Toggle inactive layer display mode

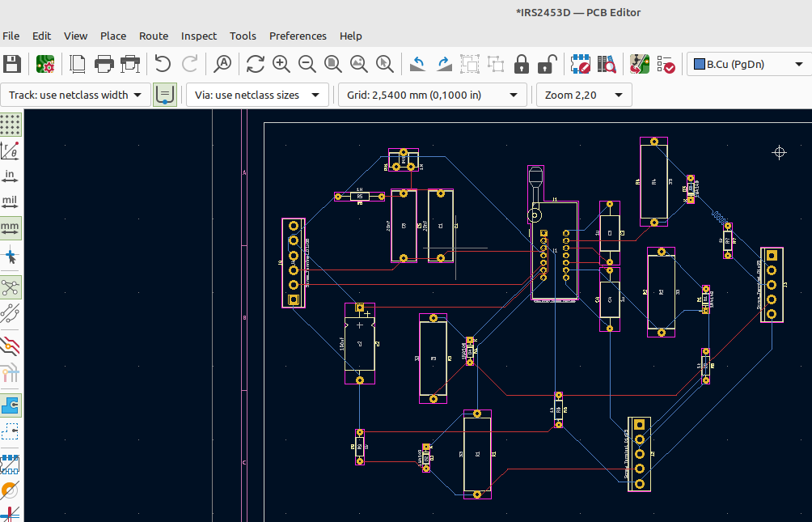(11, 346)
